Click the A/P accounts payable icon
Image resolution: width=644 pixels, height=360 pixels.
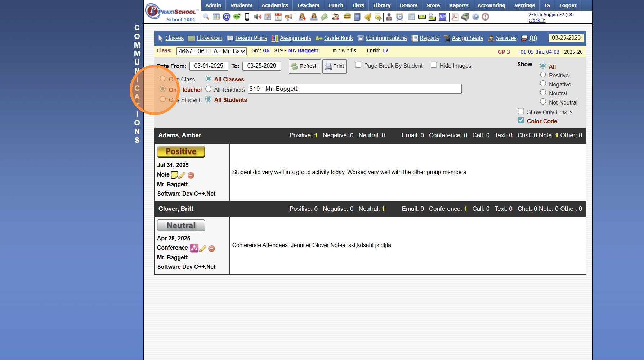pyautogui.click(x=443, y=17)
